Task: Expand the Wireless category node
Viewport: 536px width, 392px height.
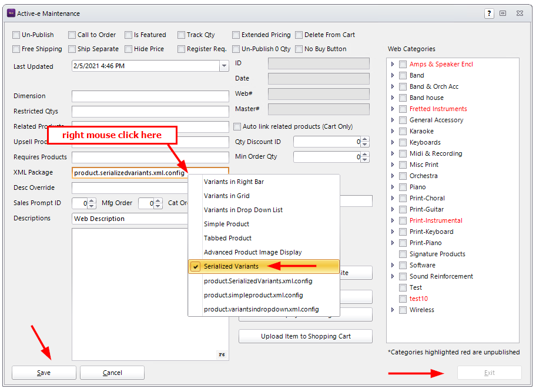Action: pos(393,310)
